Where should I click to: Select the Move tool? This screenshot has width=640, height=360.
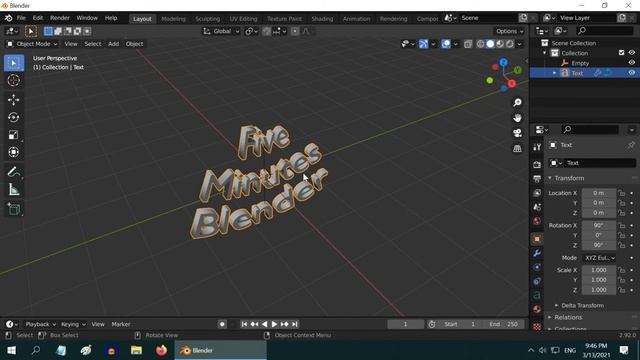[x=14, y=100]
